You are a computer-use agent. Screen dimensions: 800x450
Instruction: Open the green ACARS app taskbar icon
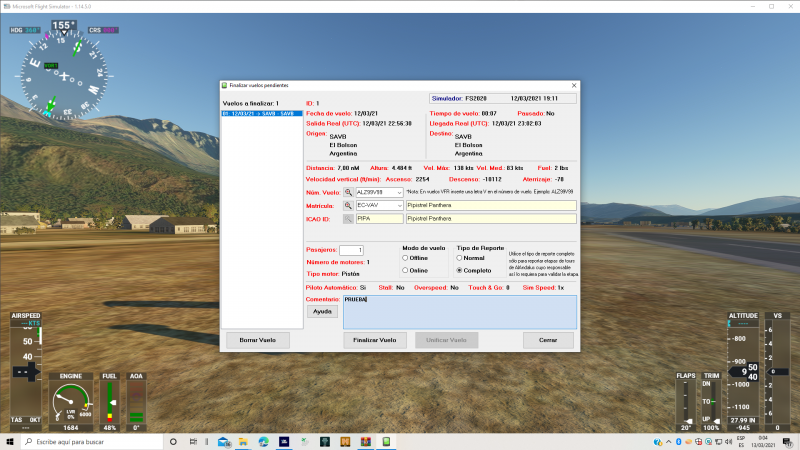click(x=386, y=442)
